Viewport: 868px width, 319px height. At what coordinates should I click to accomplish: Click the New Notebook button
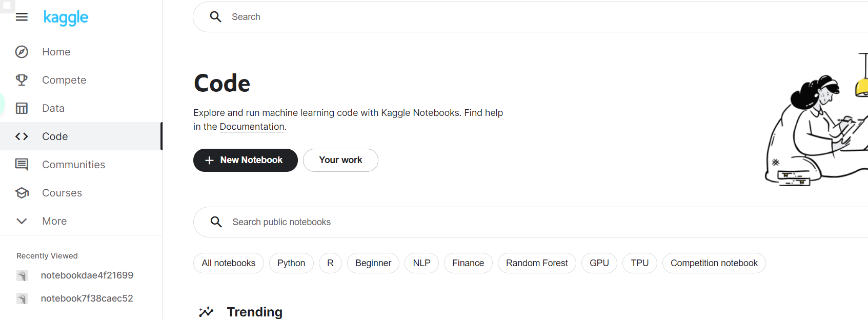245,160
